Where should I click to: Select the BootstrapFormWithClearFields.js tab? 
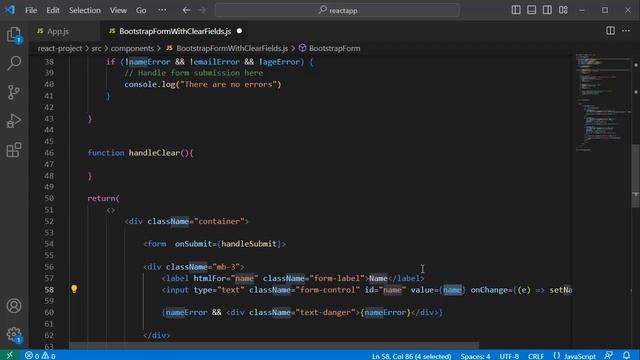click(x=175, y=31)
